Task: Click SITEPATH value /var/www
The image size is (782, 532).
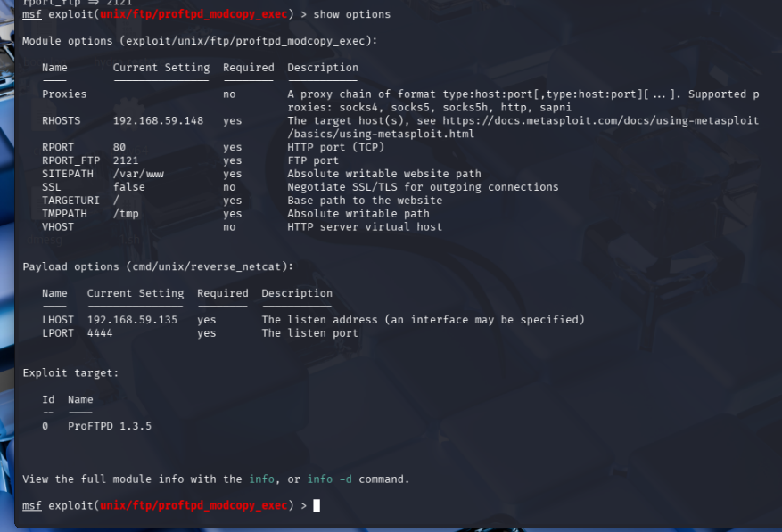Action: click(138, 174)
